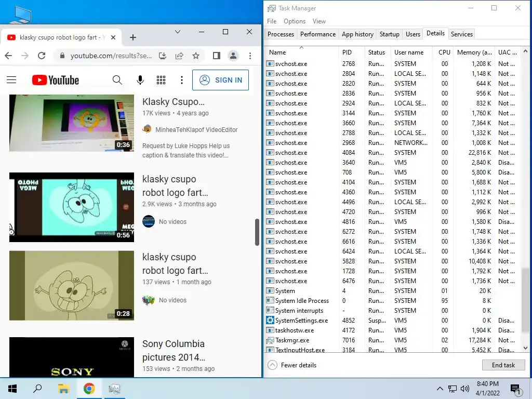This screenshot has height=399, width=532.
Task: Sort by User name column
Action: tap(411, 52)
